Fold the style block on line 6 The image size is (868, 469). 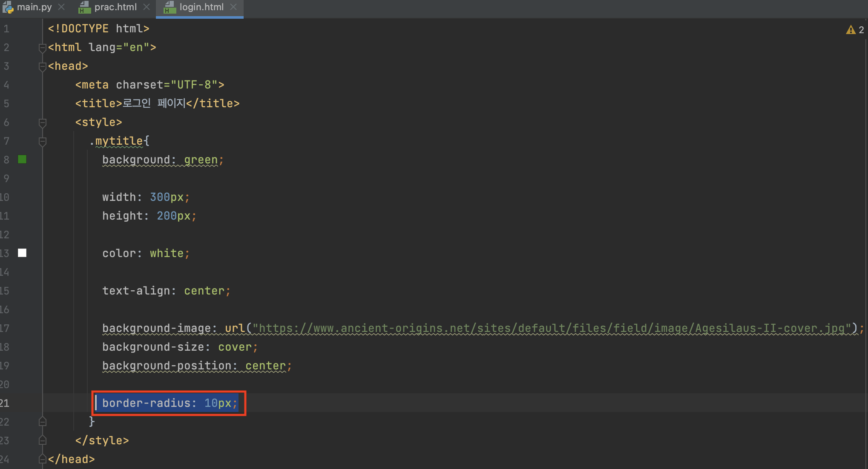click(x=42, y=123)
